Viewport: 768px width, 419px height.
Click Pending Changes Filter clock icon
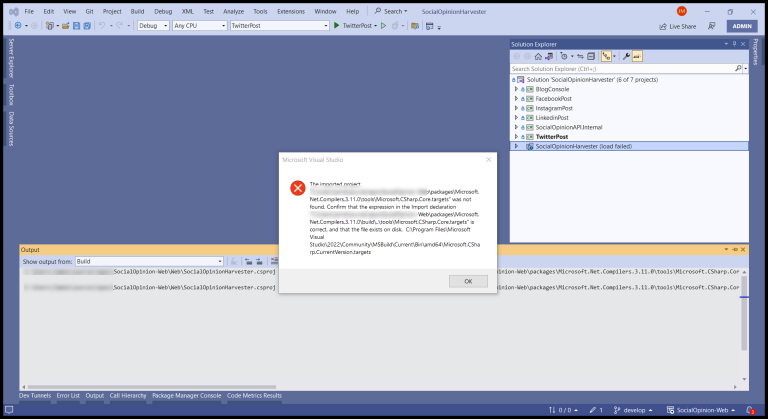point(564,56)
